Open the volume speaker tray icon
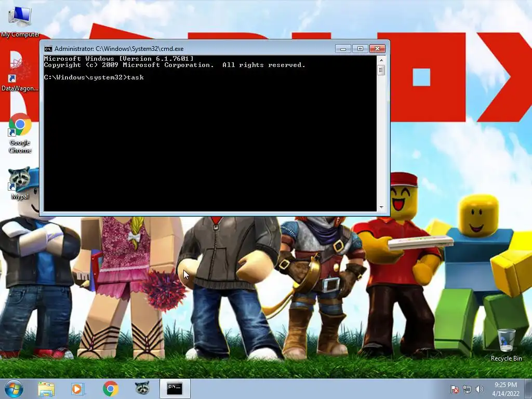Screen dimensions: 532x399 click(x=479, y=389)
